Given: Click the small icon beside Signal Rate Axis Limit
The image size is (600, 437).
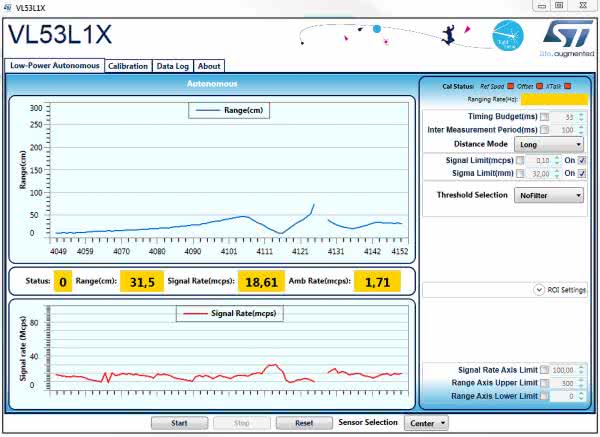Looking at the screenshot, I should 544,370.
